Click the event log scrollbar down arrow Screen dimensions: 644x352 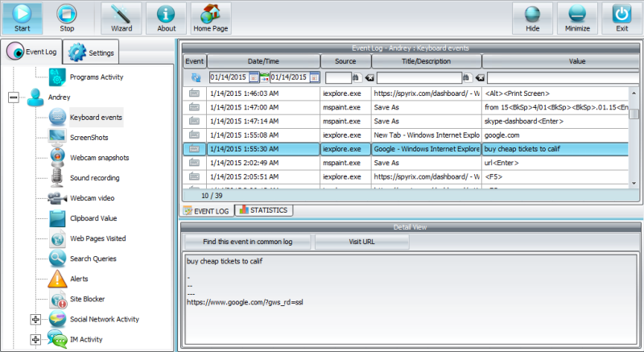tap(634, 184)
